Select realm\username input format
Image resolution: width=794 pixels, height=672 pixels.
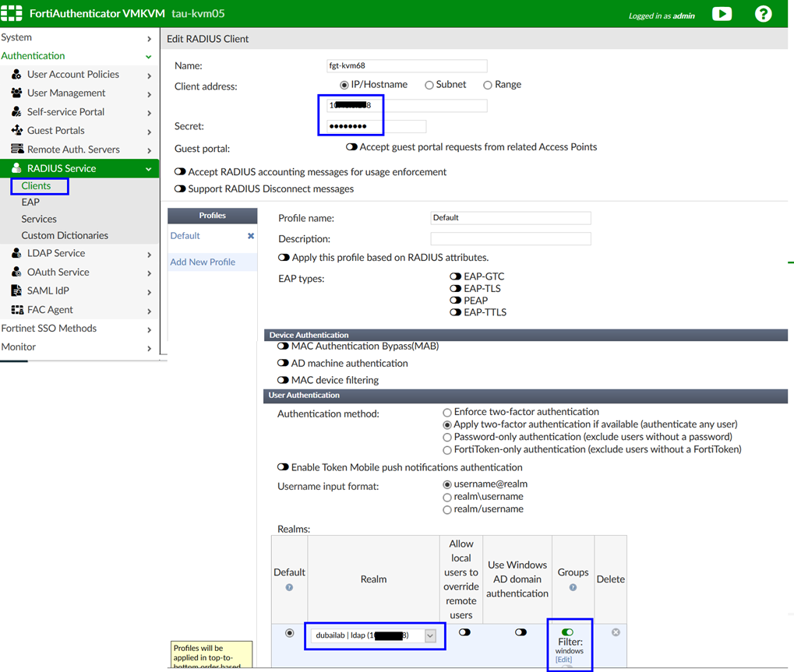(447, 498)
